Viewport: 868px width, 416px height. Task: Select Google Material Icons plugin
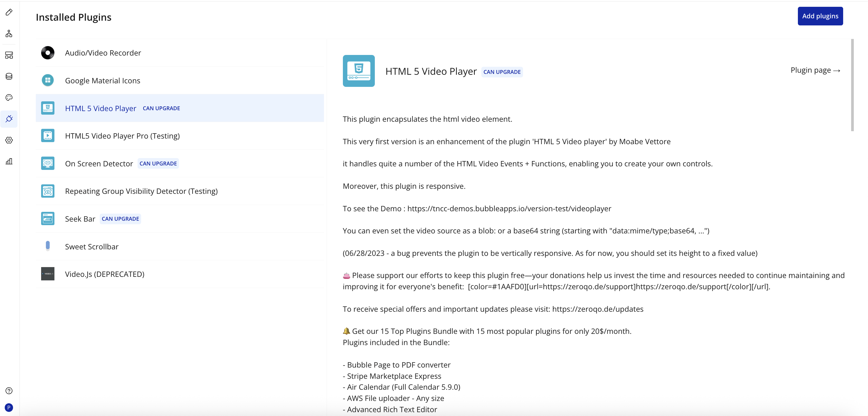point(102,81)
